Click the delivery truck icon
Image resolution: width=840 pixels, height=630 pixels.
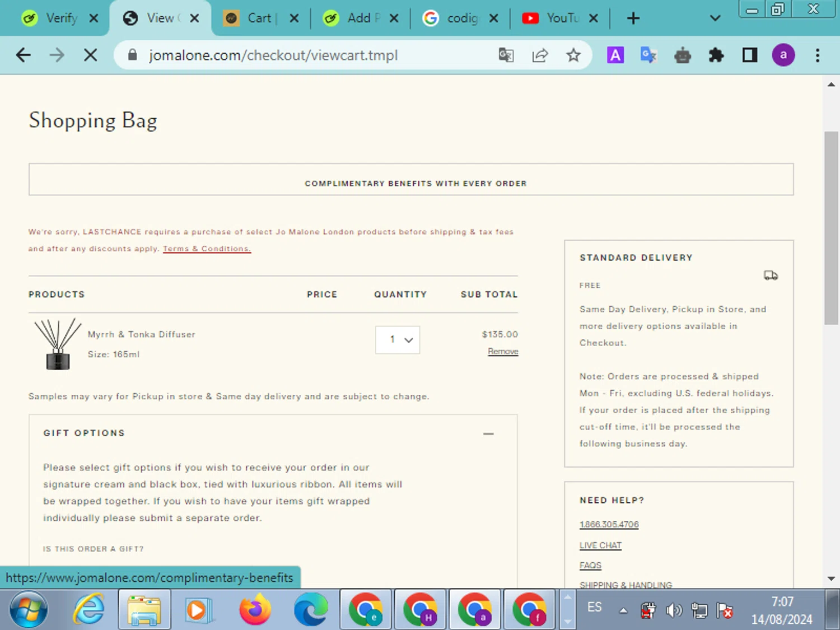pyautogui.click(x=771, y=275)
